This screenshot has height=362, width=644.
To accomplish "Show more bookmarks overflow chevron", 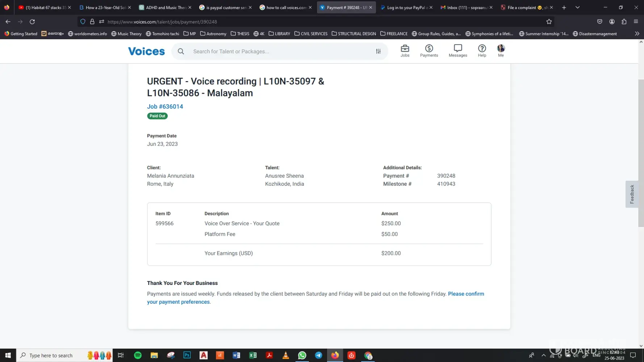I will tap(637, 34).
